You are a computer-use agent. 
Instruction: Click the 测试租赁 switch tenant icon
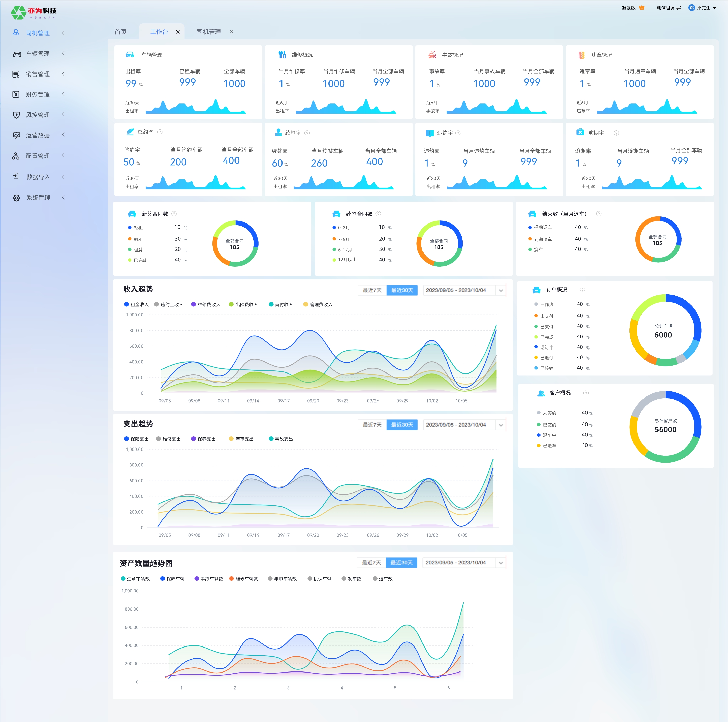tap(679, 8)
